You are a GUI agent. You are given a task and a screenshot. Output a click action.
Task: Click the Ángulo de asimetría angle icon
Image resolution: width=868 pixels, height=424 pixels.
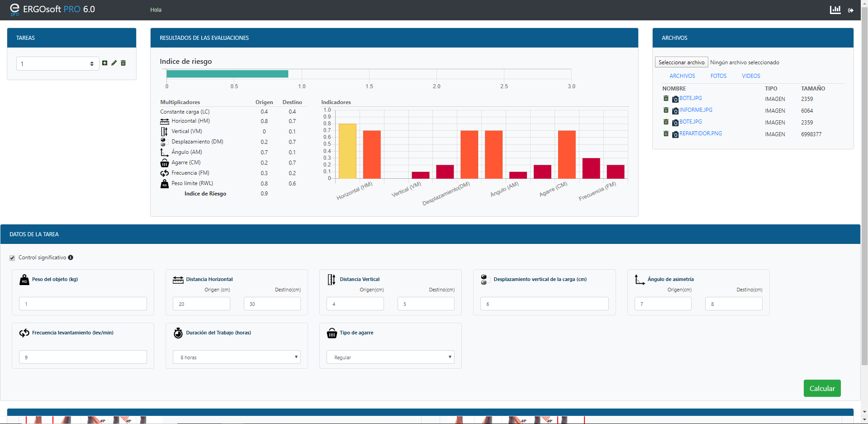(640, 280)
